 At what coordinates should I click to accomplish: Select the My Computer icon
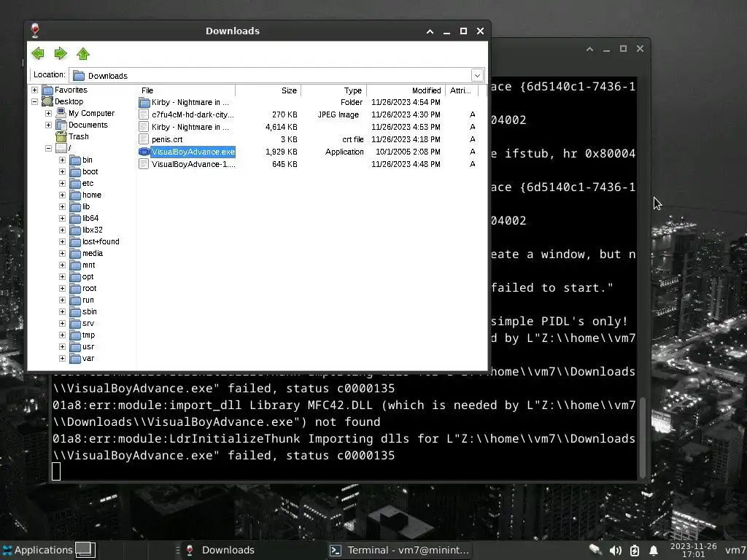point(61,113)
